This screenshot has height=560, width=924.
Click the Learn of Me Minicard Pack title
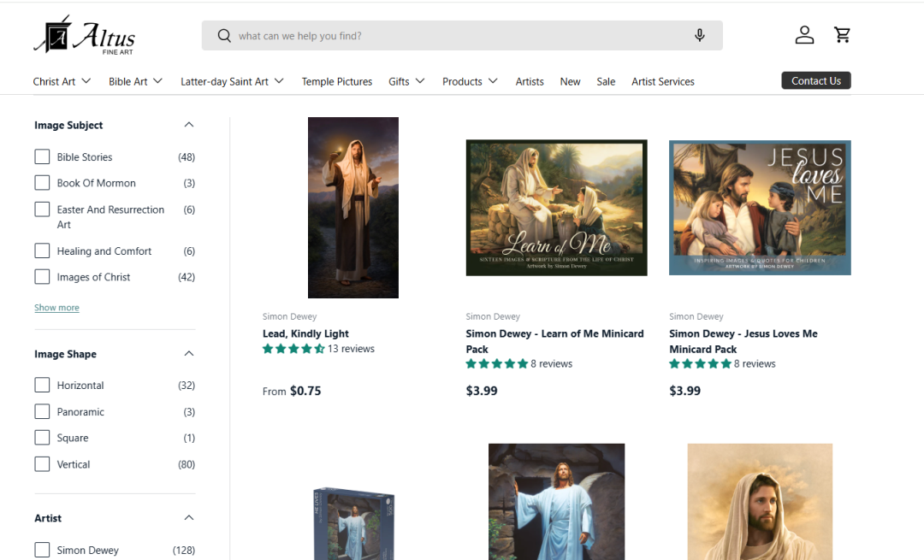554,341
